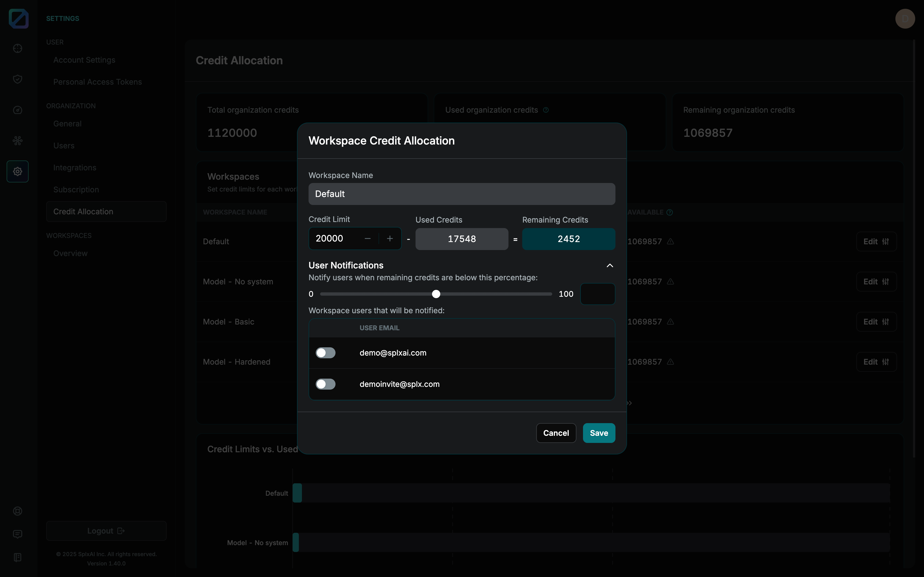Open Account Settings in settings menu
Screen dimensions: 924x577
84,60
